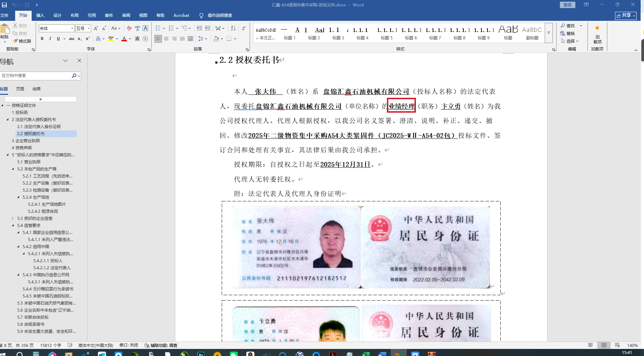
Task: Switch to the 审阅 (Review) ribbon tab
Action: [x=126, y=15]
